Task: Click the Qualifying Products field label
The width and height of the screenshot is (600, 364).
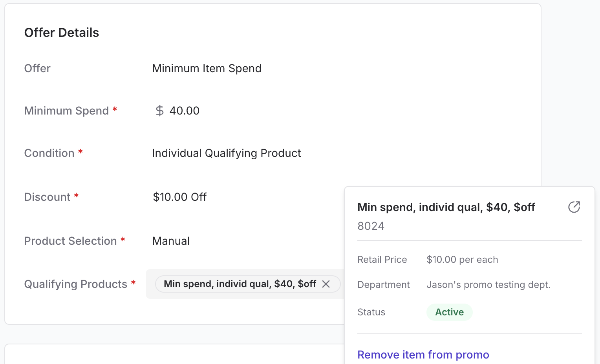Action: (76, 284)
